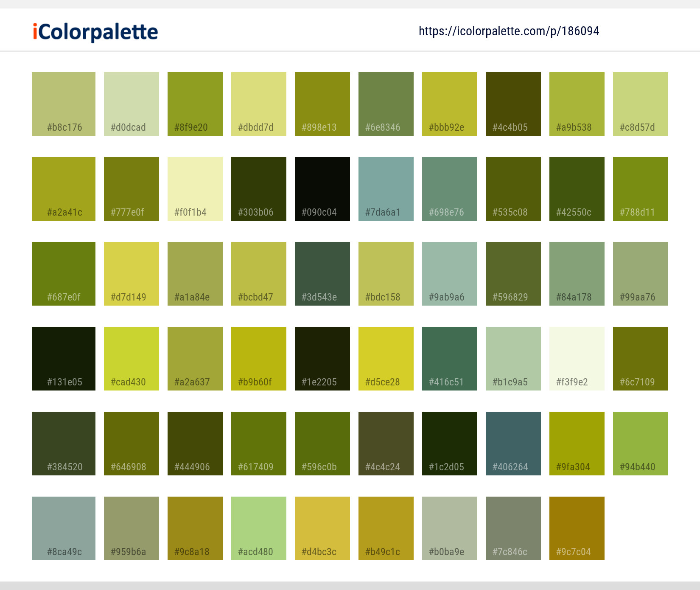Click the #a2a637 swatch
700x590 pixels.
tap(195, 359)
